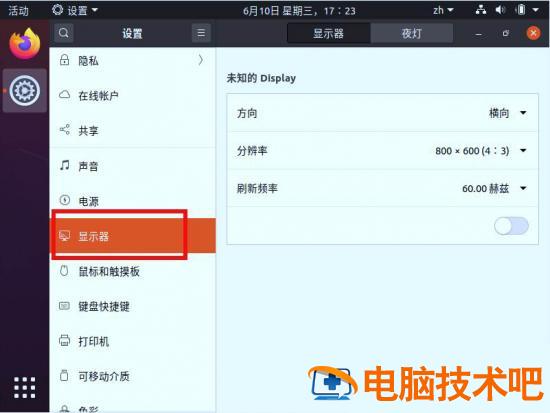550x413 pixels.
Task: Click the 分辨率 label
Action: pyautogui.click(x=252, y=151)
